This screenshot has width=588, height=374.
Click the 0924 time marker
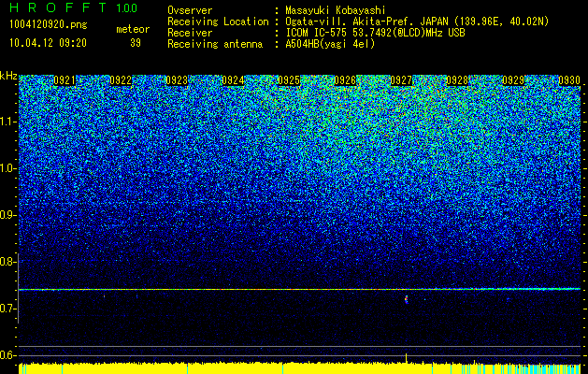(233, 80)
